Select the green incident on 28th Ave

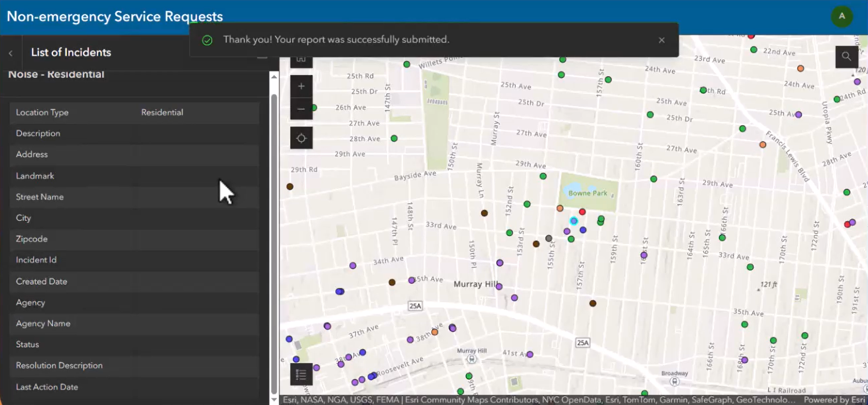pyautogui.click(x=394, y=138)
